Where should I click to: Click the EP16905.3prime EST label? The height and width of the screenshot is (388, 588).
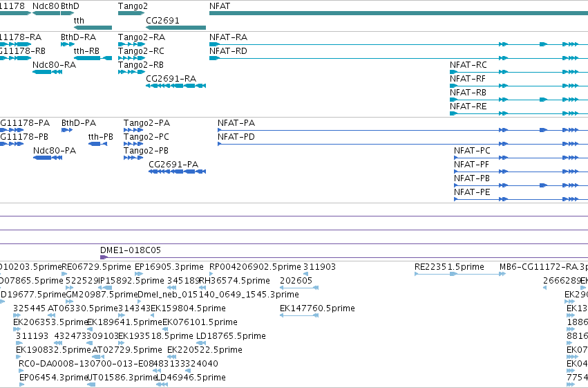[169, 267]
